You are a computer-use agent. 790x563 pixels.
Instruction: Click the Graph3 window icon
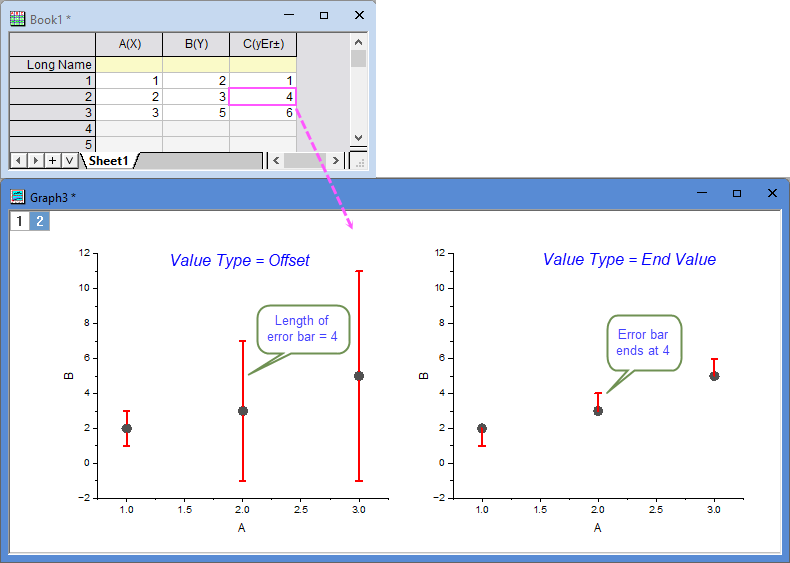(17, 196)
